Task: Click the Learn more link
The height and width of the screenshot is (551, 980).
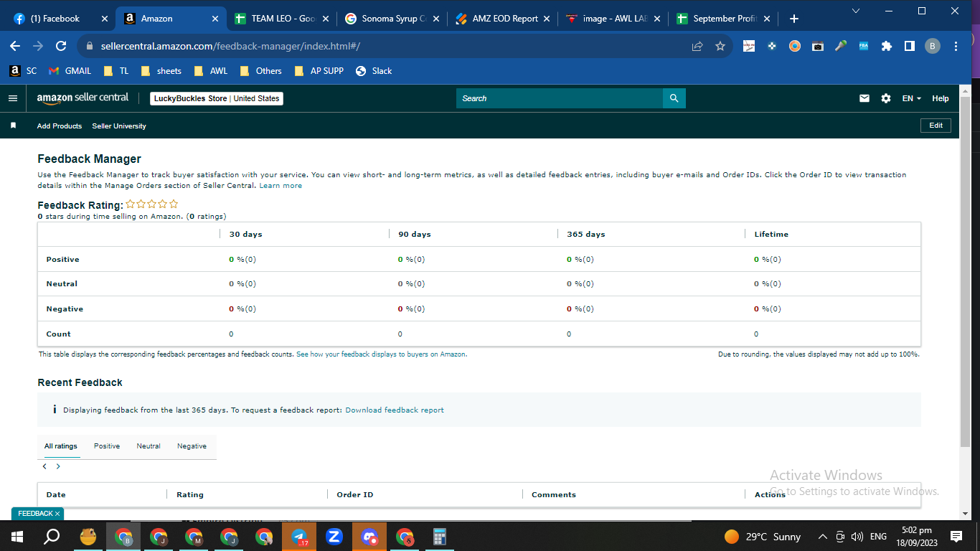Action: 281,186
